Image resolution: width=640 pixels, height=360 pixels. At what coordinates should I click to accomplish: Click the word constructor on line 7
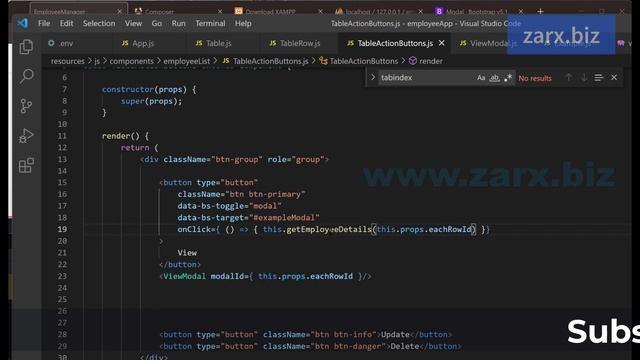(128, 89)
